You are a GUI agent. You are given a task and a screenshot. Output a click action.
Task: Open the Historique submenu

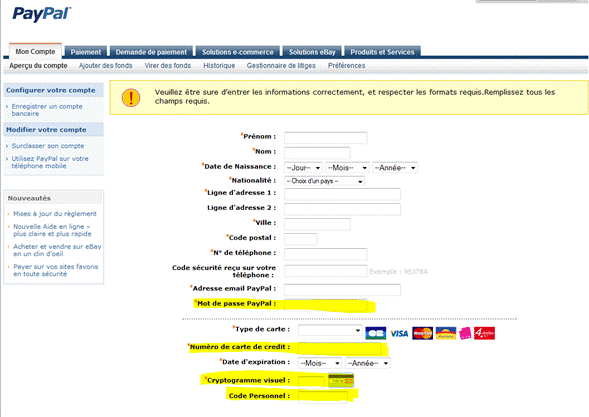[x=219, y=65]
